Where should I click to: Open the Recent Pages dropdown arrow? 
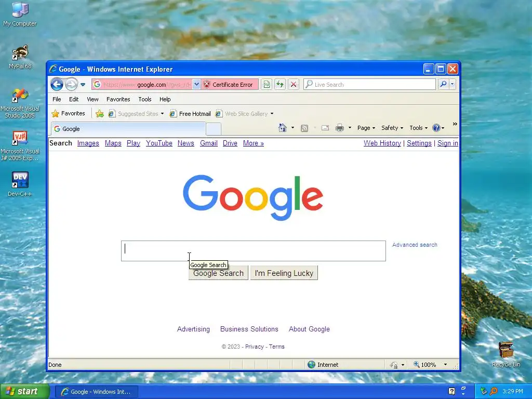click(x=83, y=85)
